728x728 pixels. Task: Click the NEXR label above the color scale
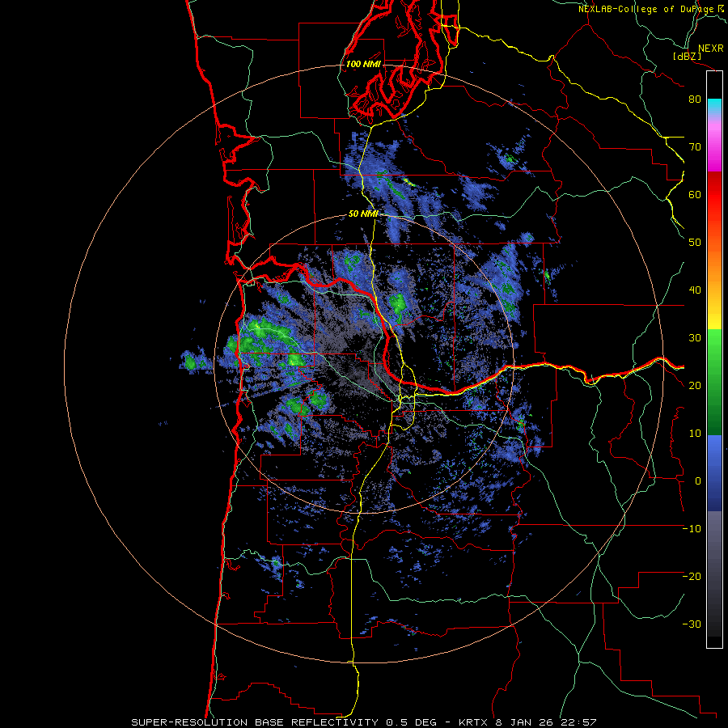(x=711, y=49)
